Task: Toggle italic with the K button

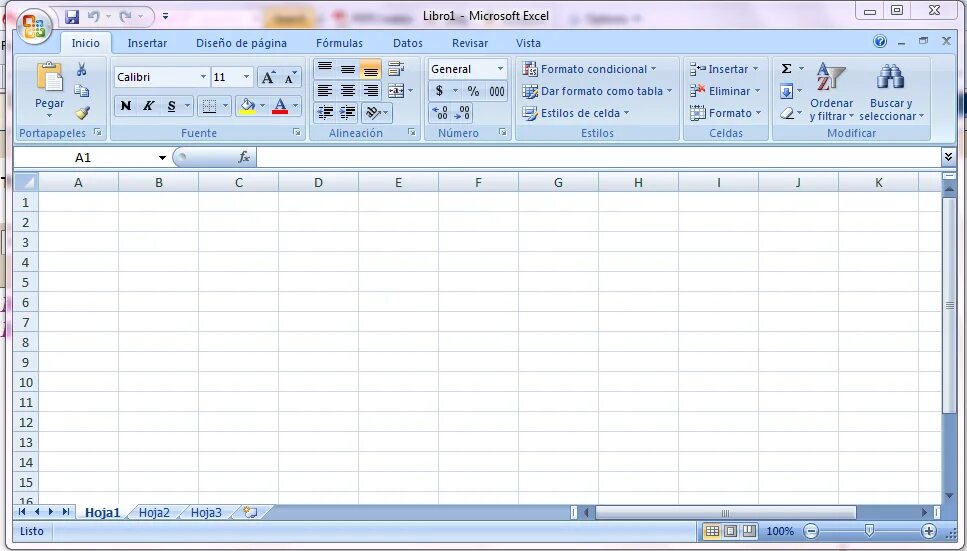Action: 148,106
